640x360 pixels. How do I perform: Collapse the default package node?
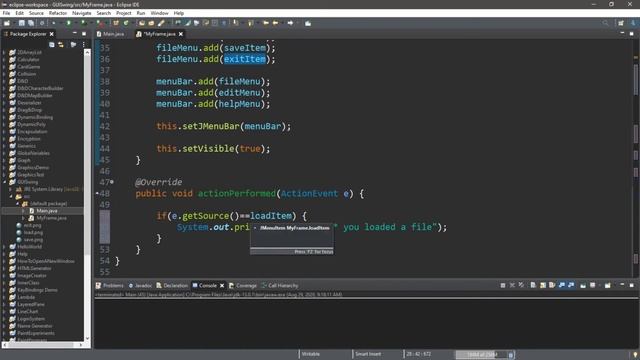[x=18, y=204]
